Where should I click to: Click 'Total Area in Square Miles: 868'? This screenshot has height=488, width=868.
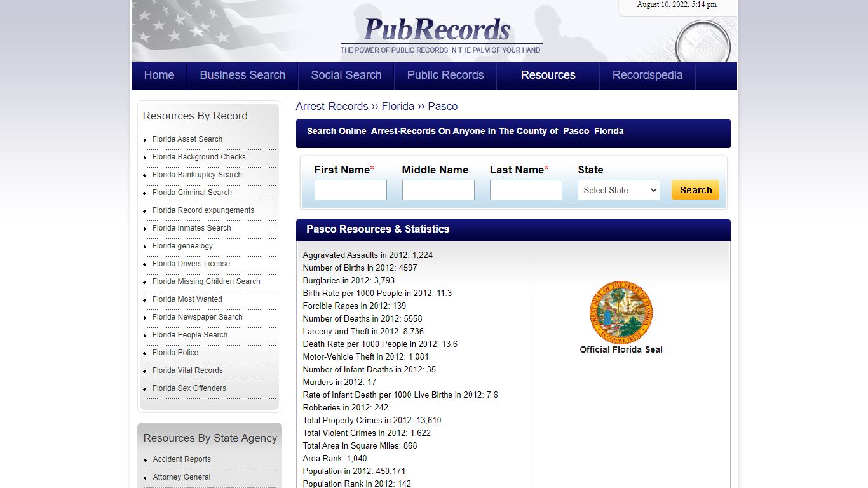360,445
